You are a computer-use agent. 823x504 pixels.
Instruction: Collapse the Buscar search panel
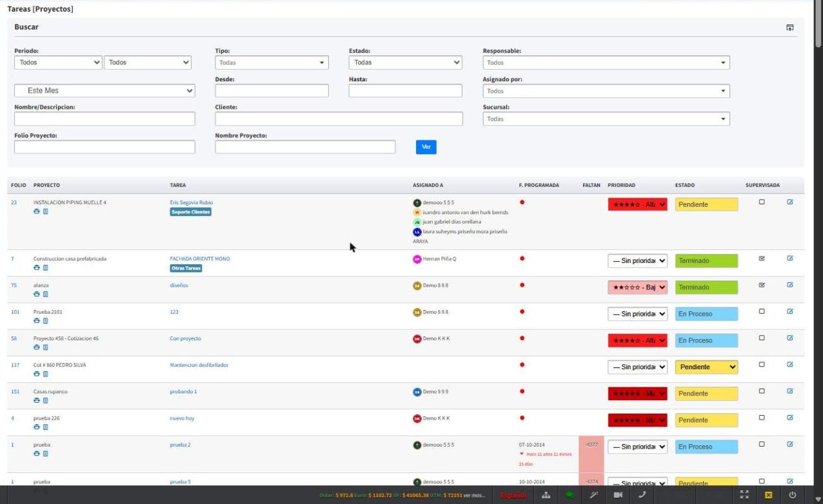(x=790, y=27)
